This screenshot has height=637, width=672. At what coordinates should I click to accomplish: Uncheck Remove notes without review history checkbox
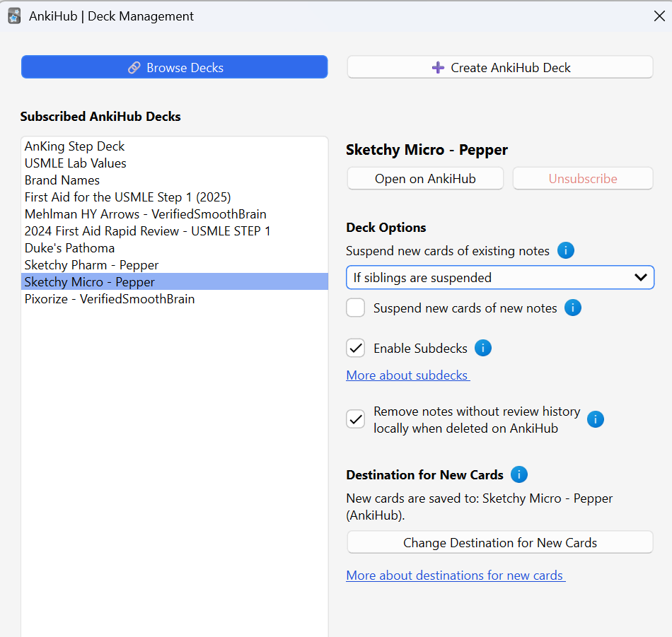(356, 420)
